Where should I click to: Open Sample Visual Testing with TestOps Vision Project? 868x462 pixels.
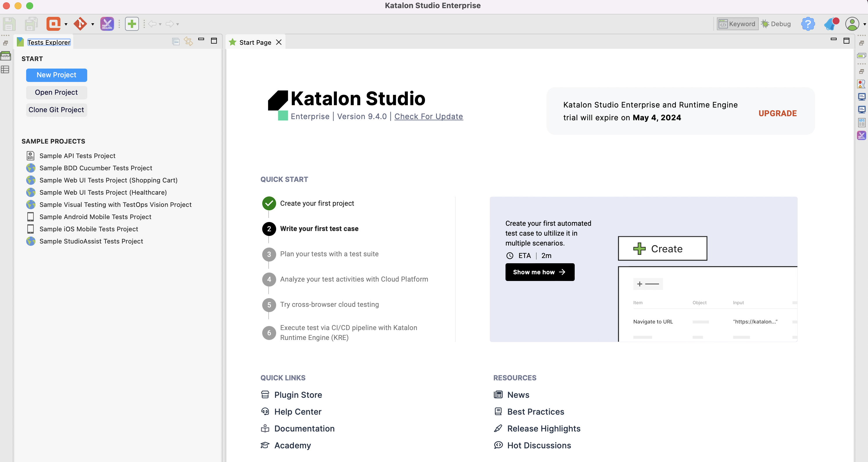click(x=109, y=205)
